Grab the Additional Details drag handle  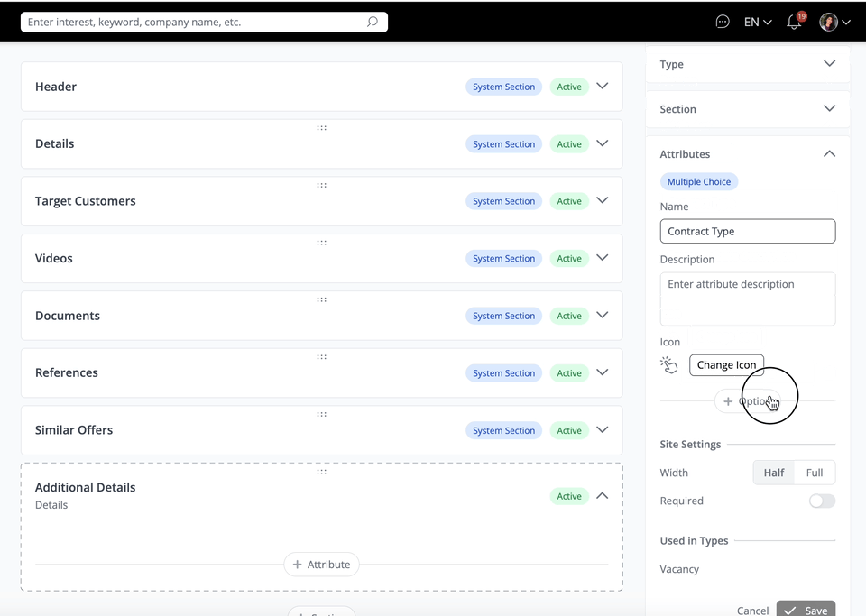321,472
